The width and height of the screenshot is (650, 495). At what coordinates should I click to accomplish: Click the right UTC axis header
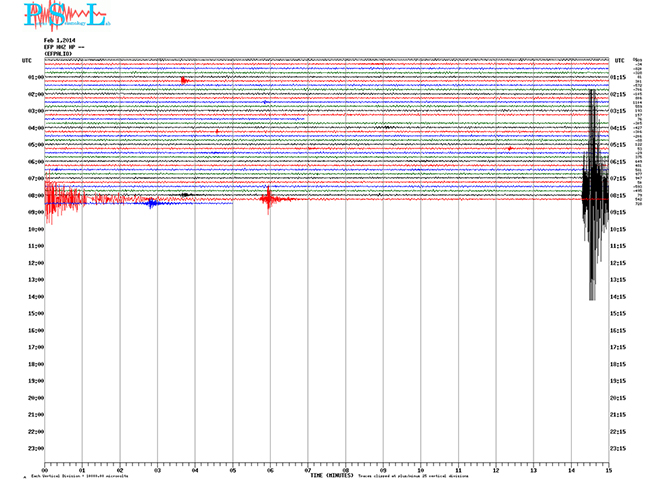tap(619, 60)
